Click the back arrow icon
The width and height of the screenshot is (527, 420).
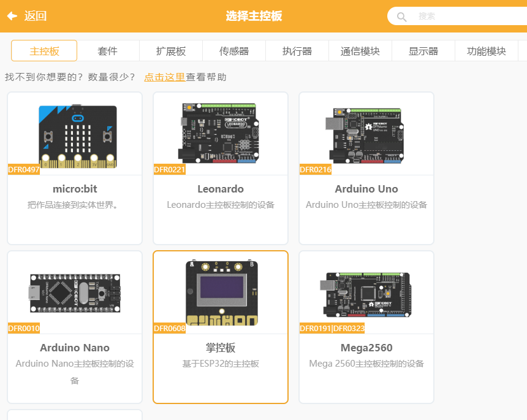pyautogui.click(x=12, y=16)
